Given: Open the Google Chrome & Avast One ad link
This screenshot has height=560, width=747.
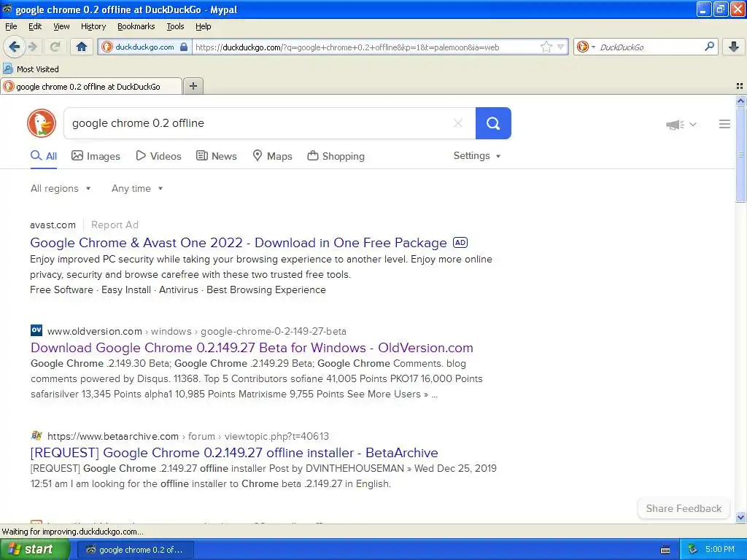Looking at the screenshot, I should pyautogui.click(x=239, y=243).
